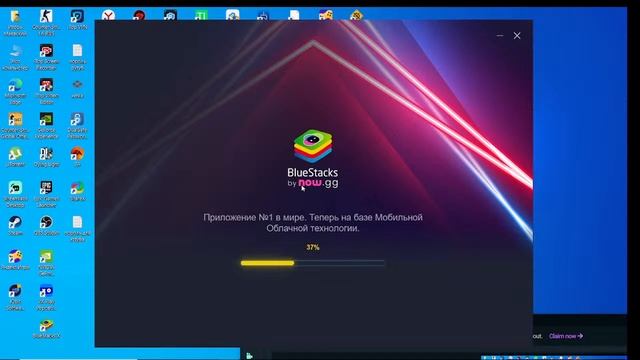Open the text document beside the red Recorder icon

(x=77, y=51)
